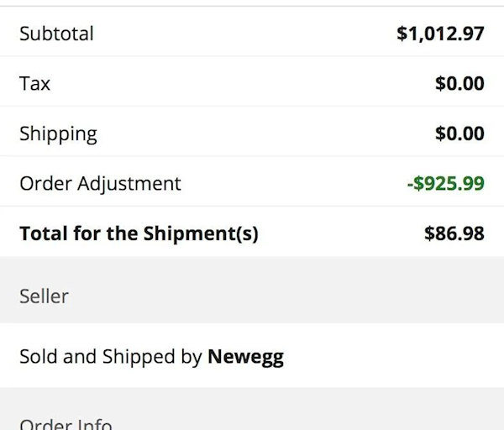Click the 'Sold and Shipped by' text
The height and width of the screenshot is (430, 504).
111,357
